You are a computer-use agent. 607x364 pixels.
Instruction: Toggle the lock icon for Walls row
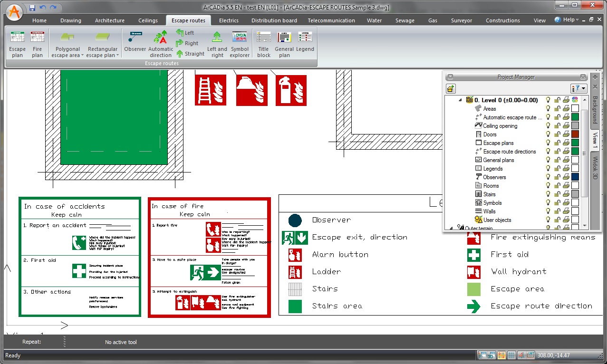click(557, 211)
